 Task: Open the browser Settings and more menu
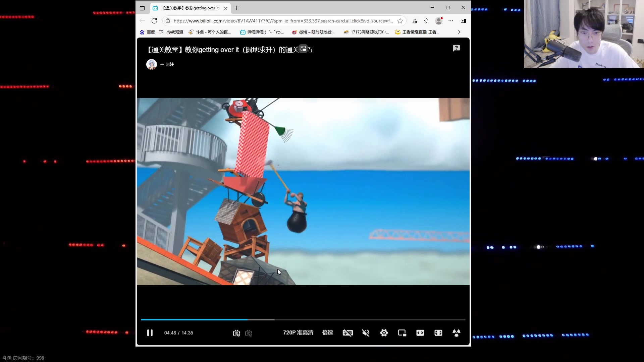tap(451, 21)
